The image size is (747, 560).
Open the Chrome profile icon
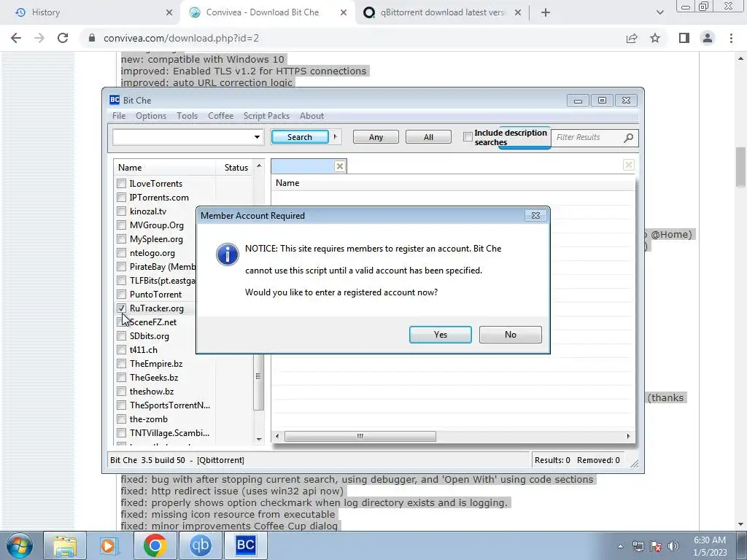click(708, 38)
